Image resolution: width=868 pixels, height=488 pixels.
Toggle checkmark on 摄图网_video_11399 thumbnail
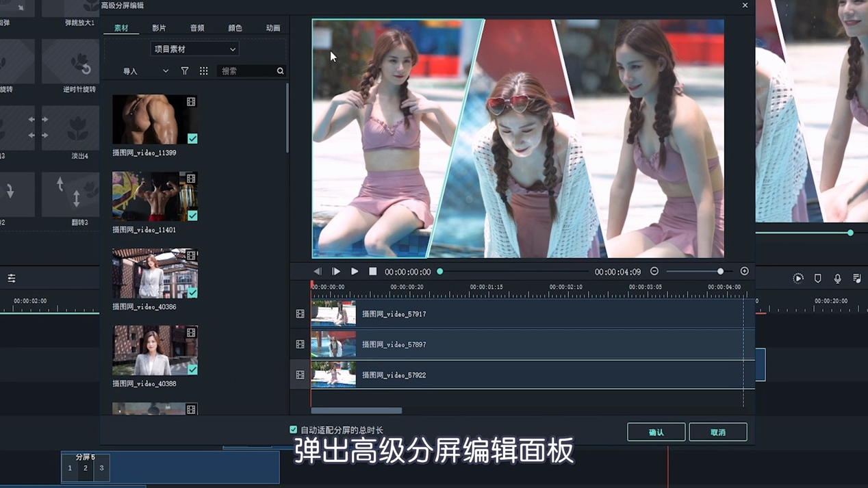192,138
